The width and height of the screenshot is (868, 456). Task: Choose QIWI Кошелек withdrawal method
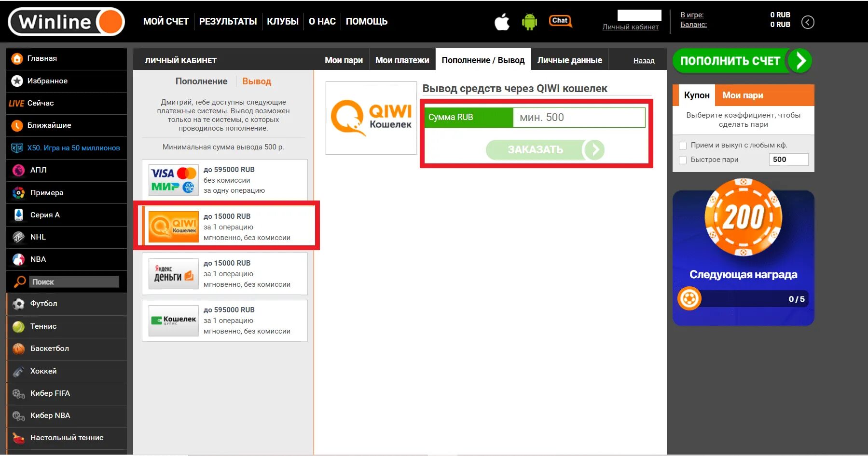(x=225, y=227)
